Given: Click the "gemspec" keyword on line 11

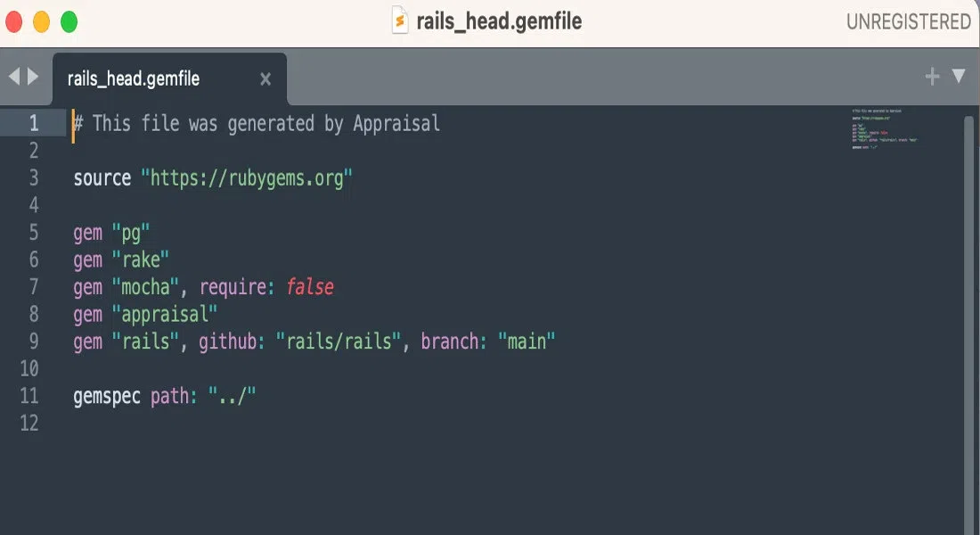Looking at the screenshot, I should point(107,397).
